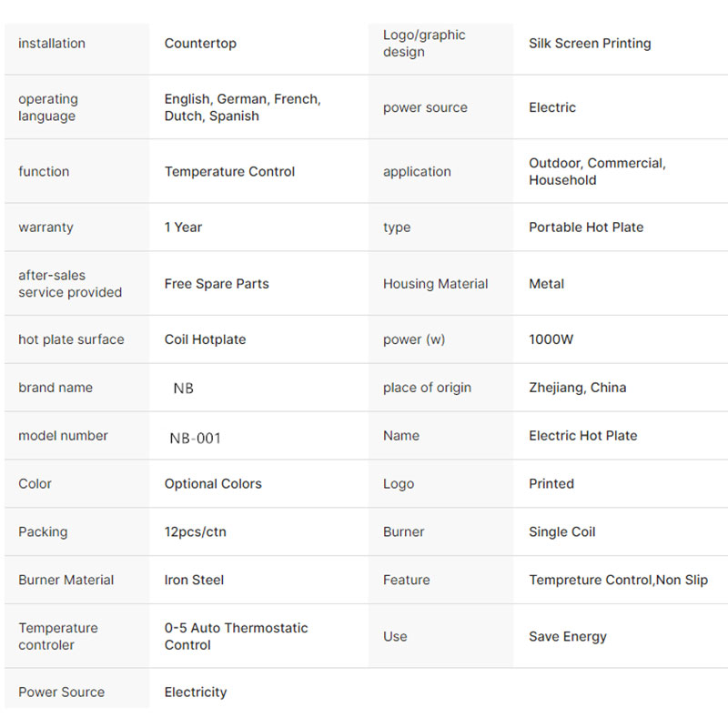
Task: Select the 'Coil Hotplate' surface value
Action: (x=205, y=339)
